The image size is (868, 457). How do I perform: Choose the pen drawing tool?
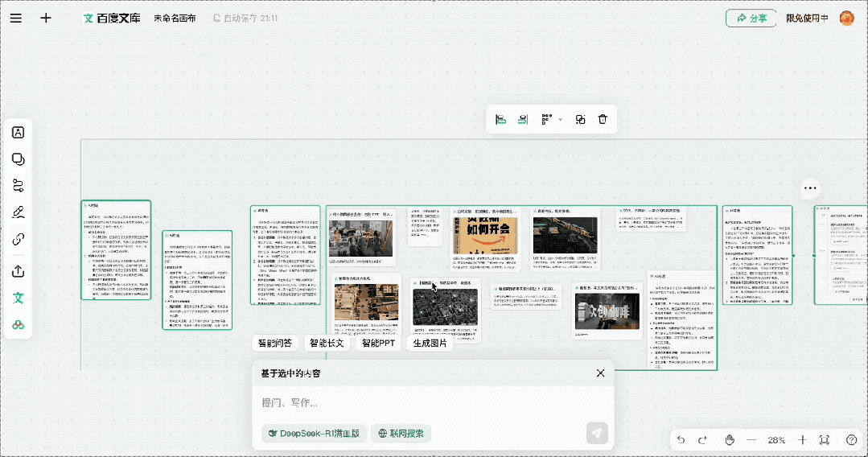pos(19,212)
